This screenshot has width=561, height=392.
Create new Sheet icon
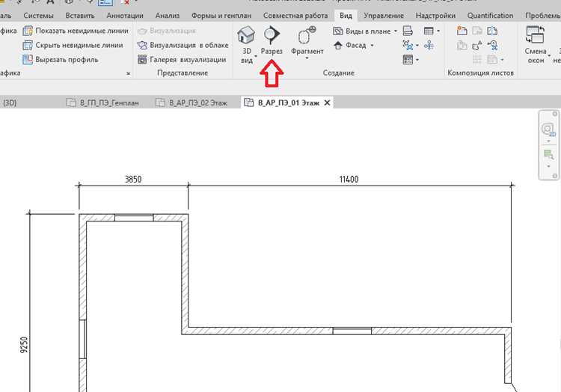point(462,31)
